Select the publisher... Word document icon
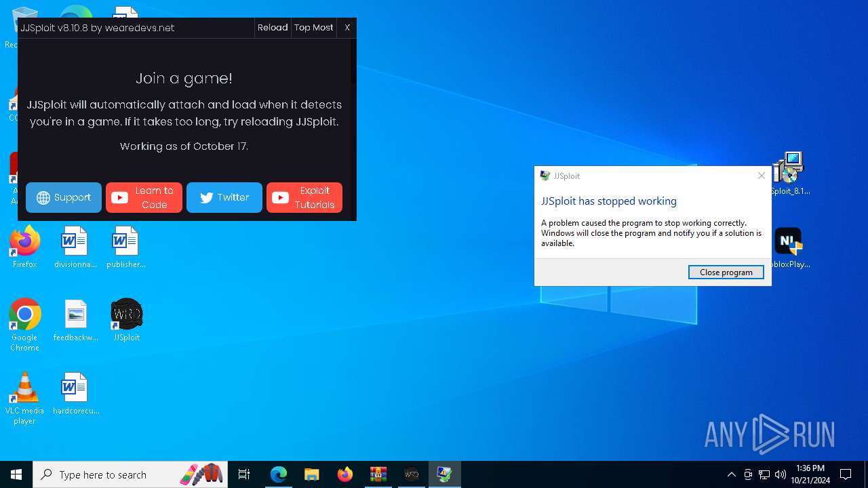Screen dimensions: 868x488 coord(126,248)
